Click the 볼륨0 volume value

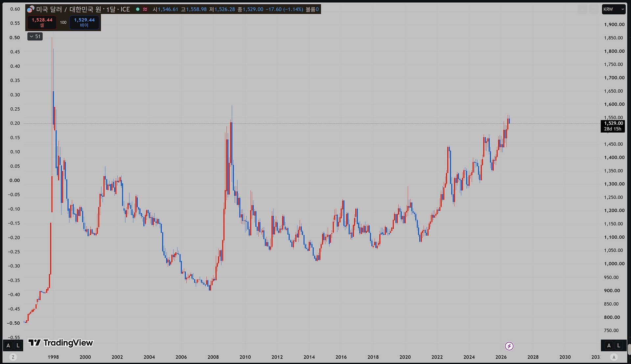click(312, 9)
